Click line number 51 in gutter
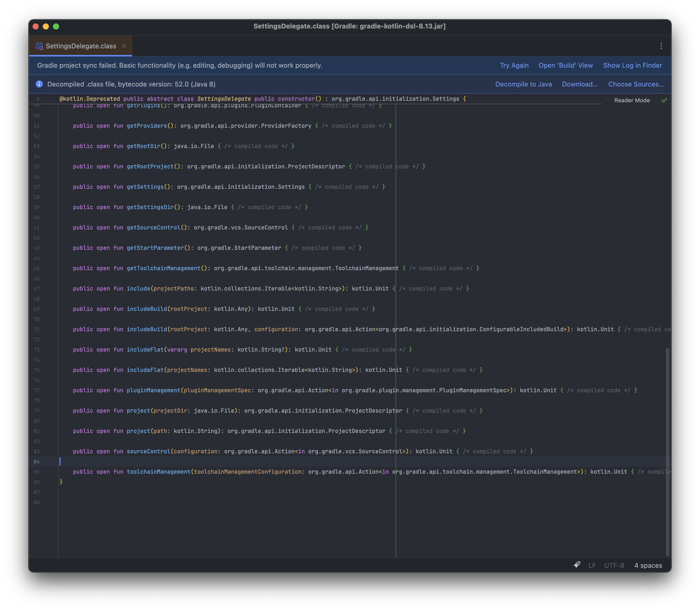The height and width of the screenshot is (610, 700). pyautogui.click(x=36, y=126)
